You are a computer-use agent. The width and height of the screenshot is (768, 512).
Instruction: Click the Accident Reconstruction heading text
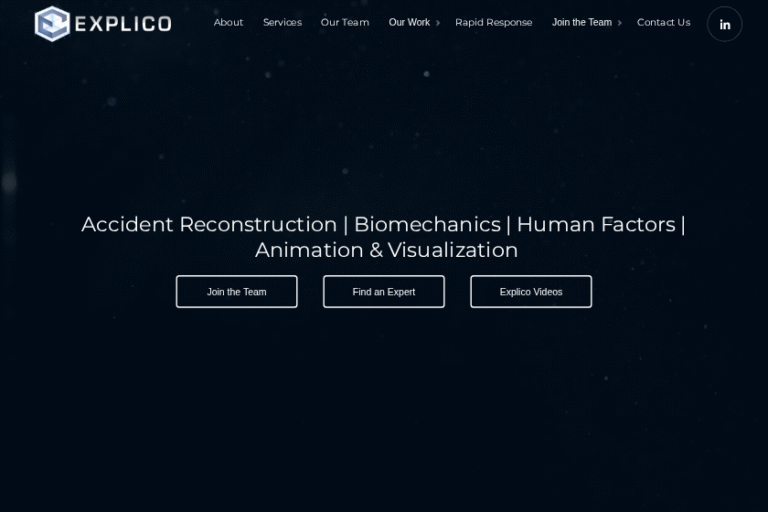pyautogui.click(x=208, y=224)
